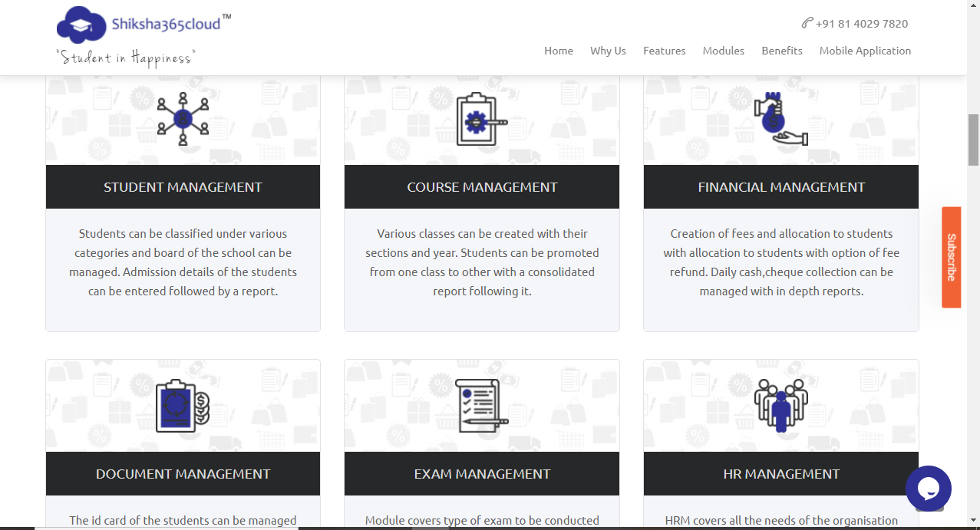This screenshot has height=530, width=980.
Task: Click the phone handset icon
Action: [807, 23]
